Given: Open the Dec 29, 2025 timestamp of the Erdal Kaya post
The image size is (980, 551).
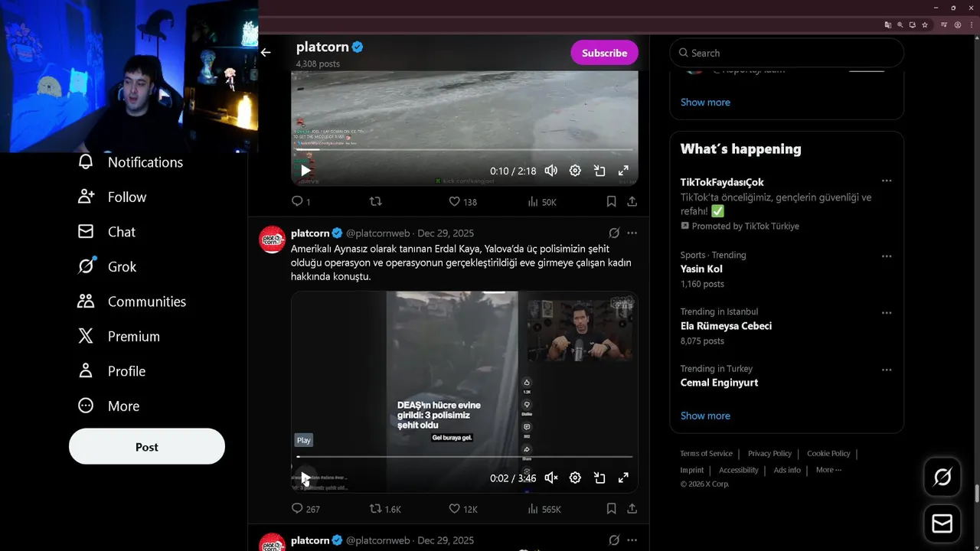Looking at the screenshot, I should (446, 233).
